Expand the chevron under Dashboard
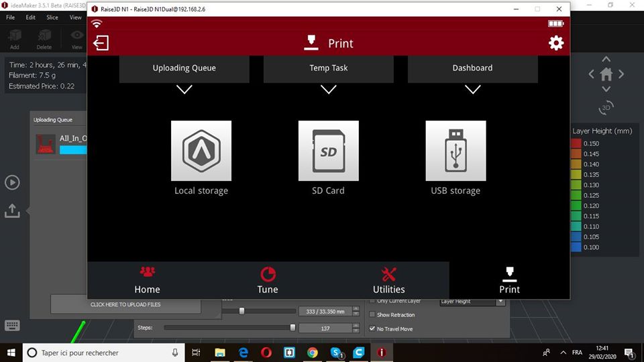The width and height of the screenshot is (644, 362). [x=473, y=89]
